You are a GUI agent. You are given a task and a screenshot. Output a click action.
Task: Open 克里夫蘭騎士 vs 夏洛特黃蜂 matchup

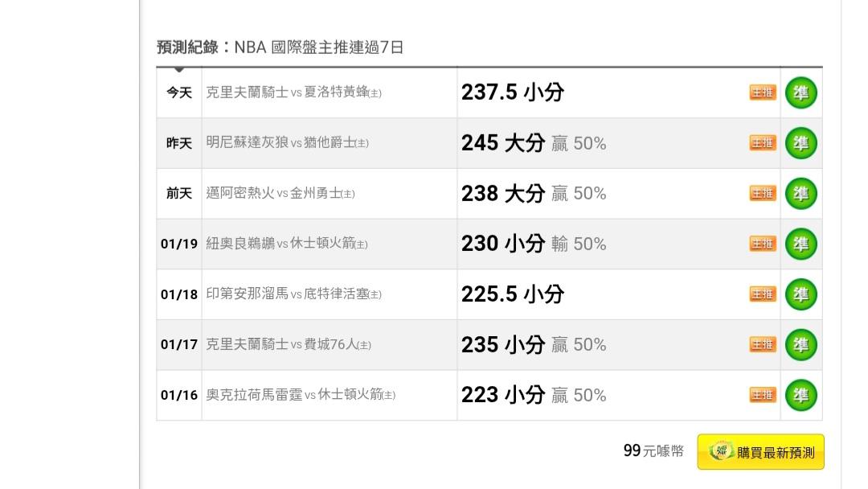coord(293,92)
